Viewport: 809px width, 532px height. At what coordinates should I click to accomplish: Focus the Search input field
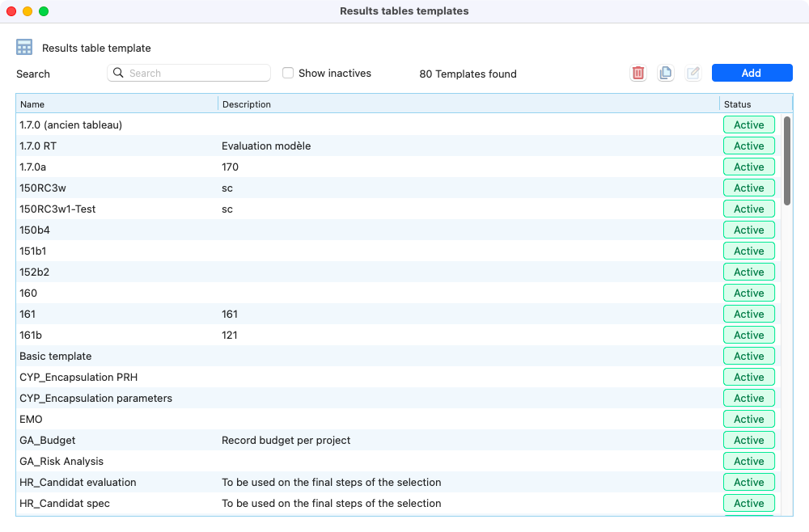click(188, 73)
